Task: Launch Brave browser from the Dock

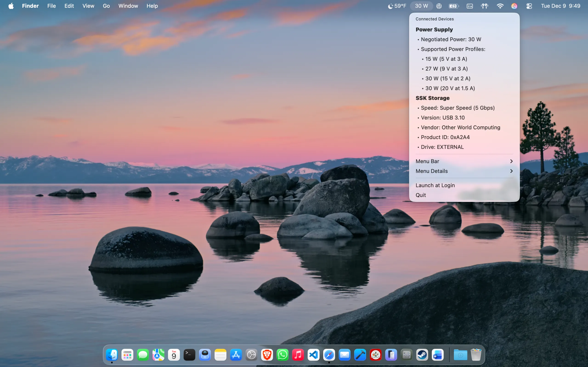Action: pos(267,355)
